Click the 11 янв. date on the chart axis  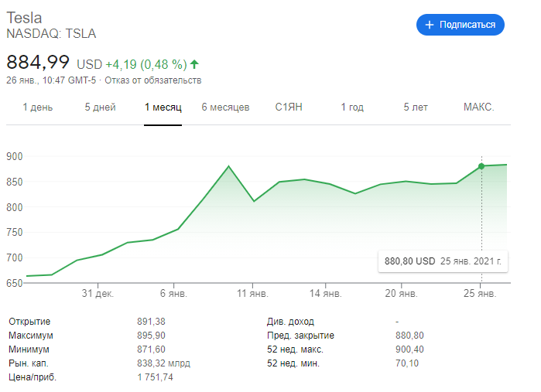pyautogui.click(x=253, y=294)
